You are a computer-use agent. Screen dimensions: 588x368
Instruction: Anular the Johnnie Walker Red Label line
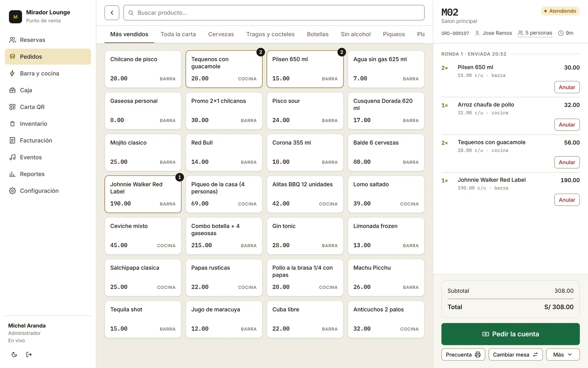[x=567, y=200]
